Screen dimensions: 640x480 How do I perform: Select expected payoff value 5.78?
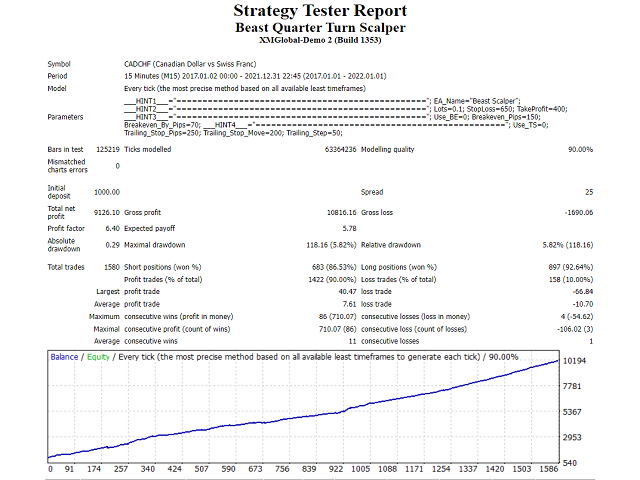[349, 229]
